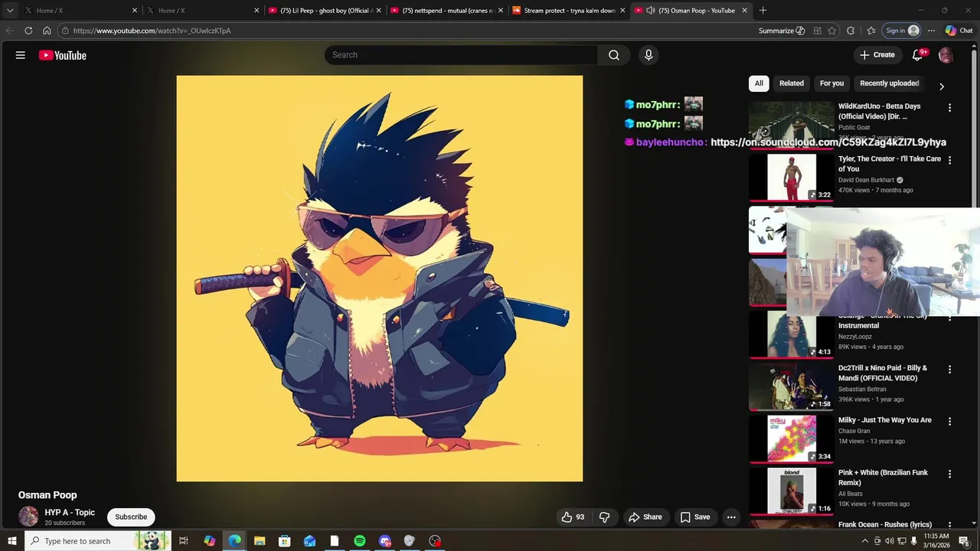Share the Osman Poop video

(645, 517)
